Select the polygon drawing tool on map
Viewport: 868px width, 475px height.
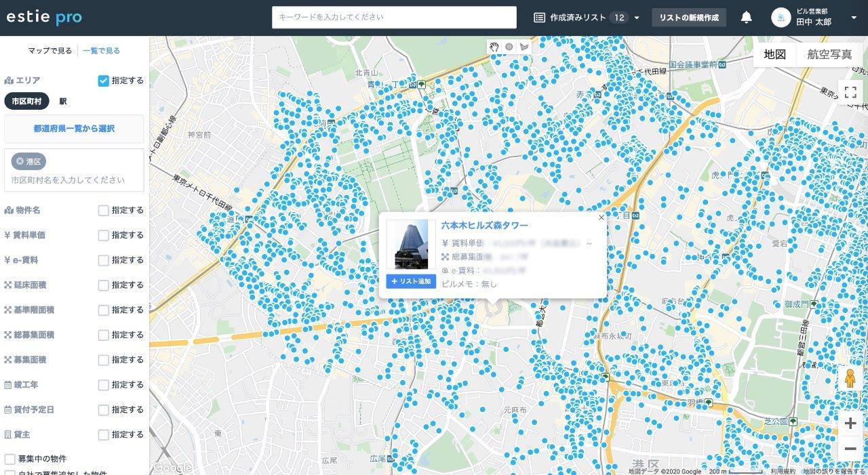pyautogui.click(x=524, y=47)
